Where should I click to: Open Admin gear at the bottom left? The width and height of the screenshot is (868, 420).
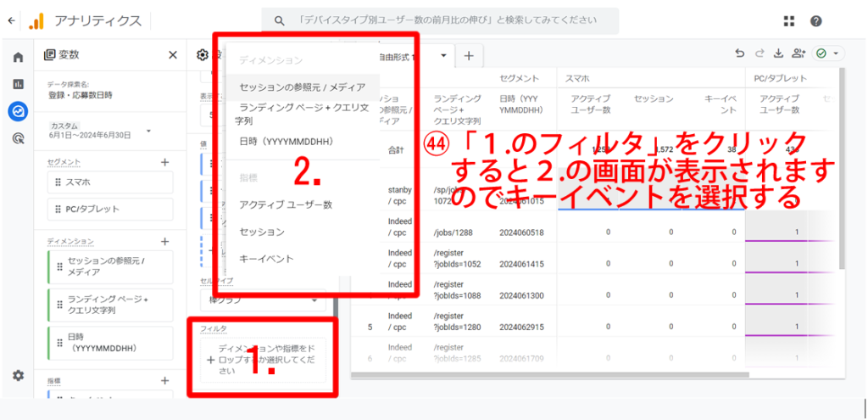(19, 376)
